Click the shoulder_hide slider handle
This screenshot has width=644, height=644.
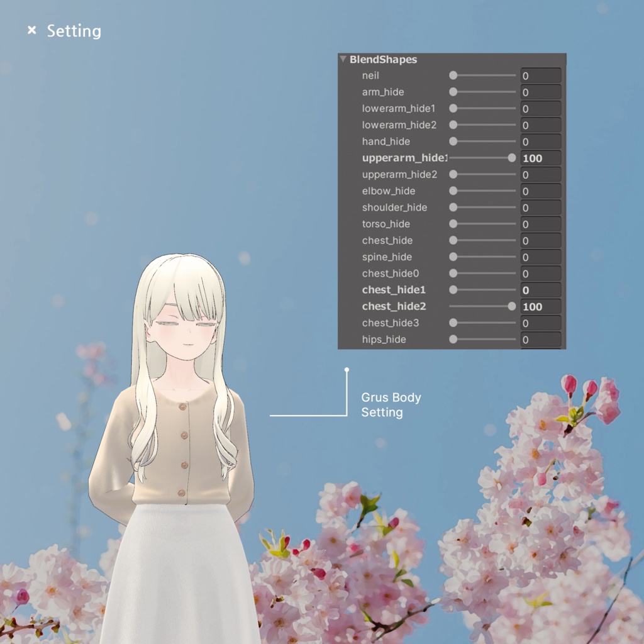tap(453, 207)
